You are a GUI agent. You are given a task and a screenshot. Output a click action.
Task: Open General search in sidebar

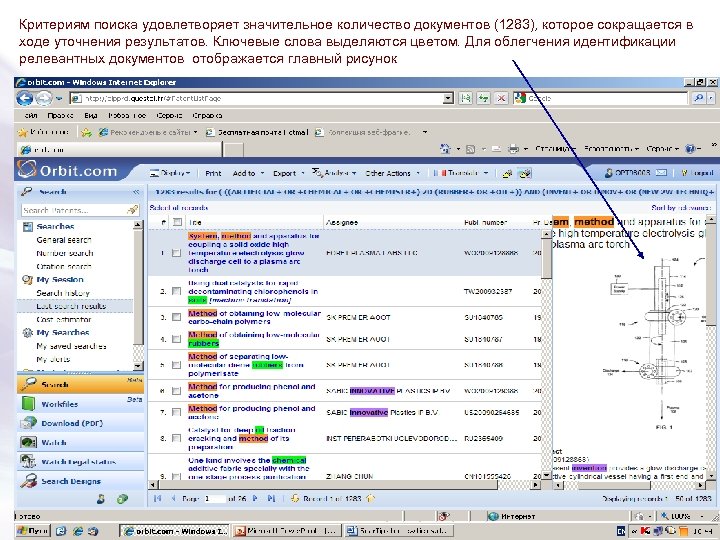point(64,240)
